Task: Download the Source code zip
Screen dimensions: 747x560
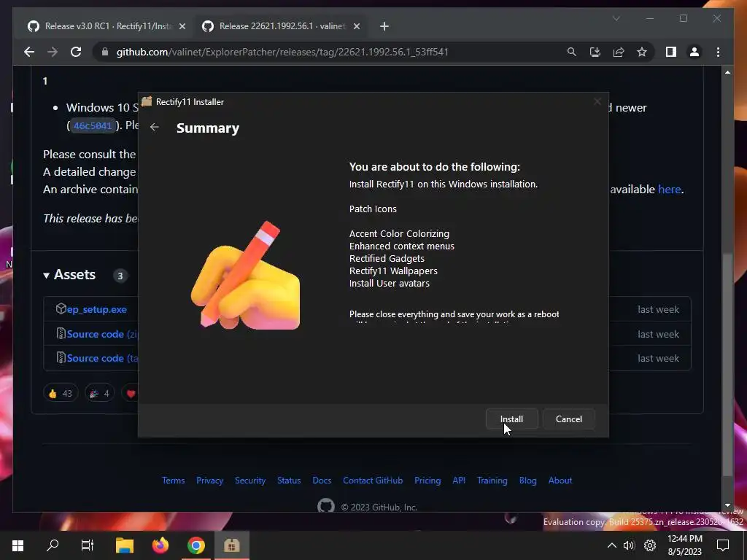Action: pyautogui.click(x=102, y=334)
